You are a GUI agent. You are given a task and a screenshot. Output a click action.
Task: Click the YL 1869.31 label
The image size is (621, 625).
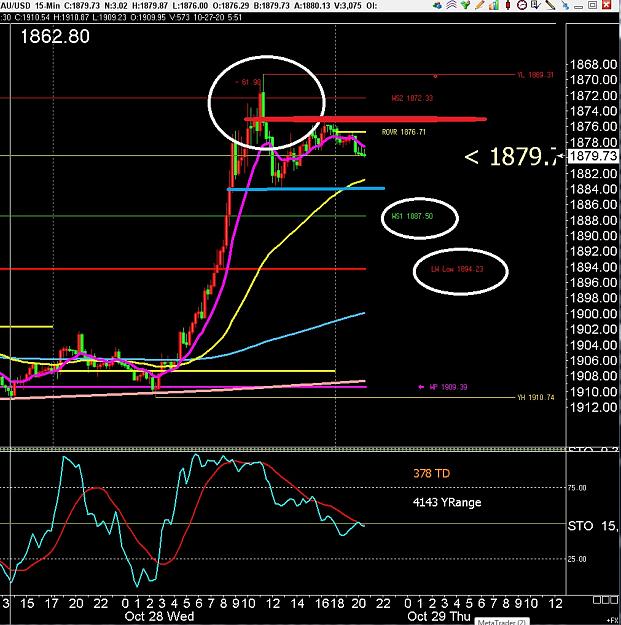pos(535,75)
